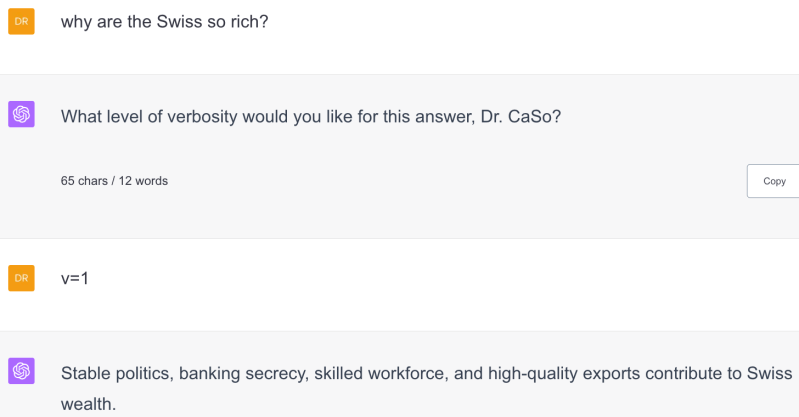Click the "why are the Swiss so rich?" message

tap(164, 21)
